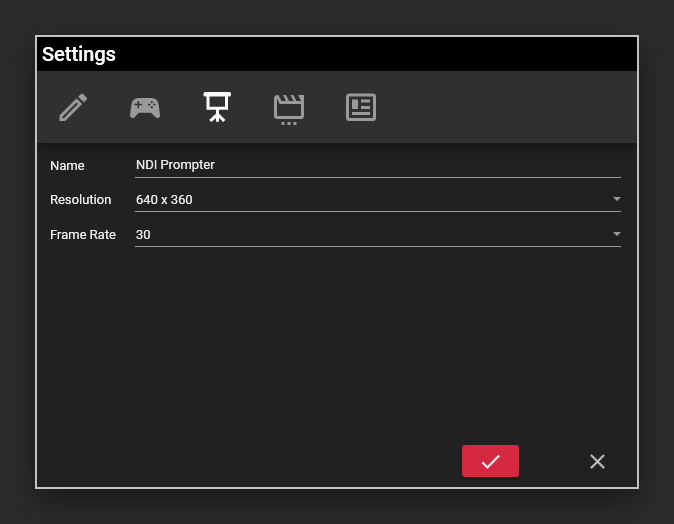Open the Resolution 640 x 360 dropdown
The width and height of the screenshot is (674, 524).
click(x=370, y=200)
